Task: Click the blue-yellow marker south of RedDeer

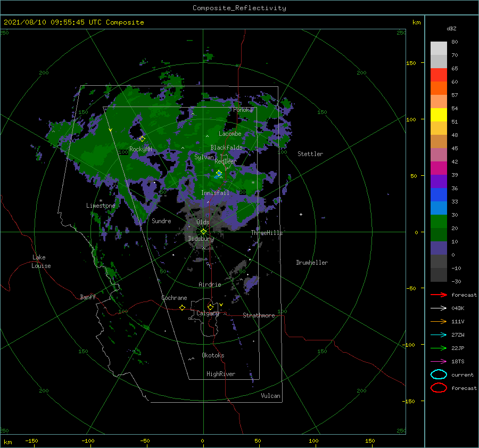Action: pyautogui.click(x=219, y=174)
